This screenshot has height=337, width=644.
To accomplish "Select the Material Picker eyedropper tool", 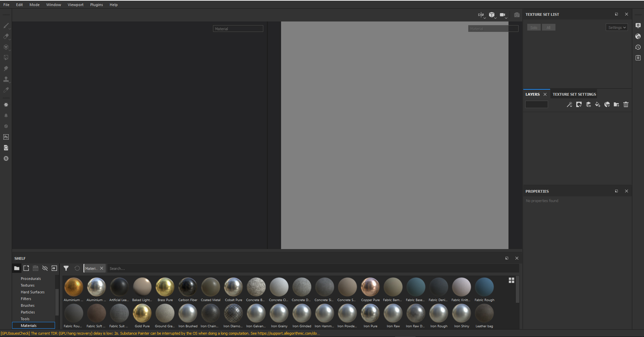I will click(x=6, y=90).
